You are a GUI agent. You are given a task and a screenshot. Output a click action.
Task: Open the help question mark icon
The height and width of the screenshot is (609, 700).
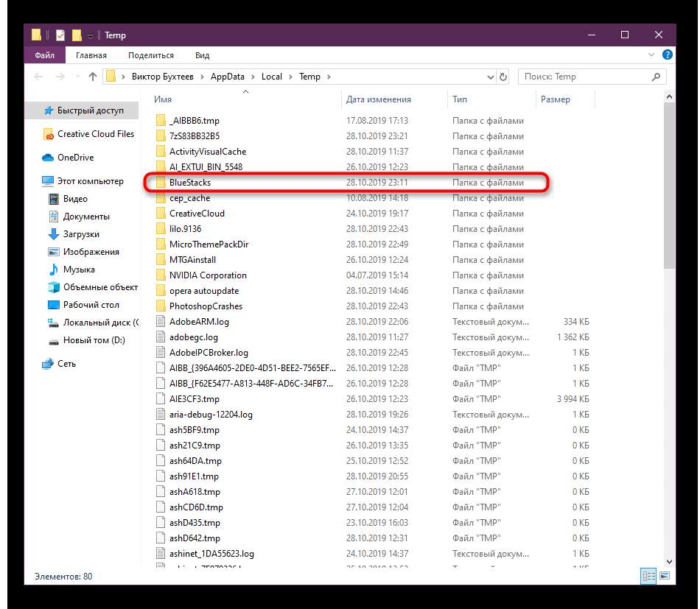point(667,55)
